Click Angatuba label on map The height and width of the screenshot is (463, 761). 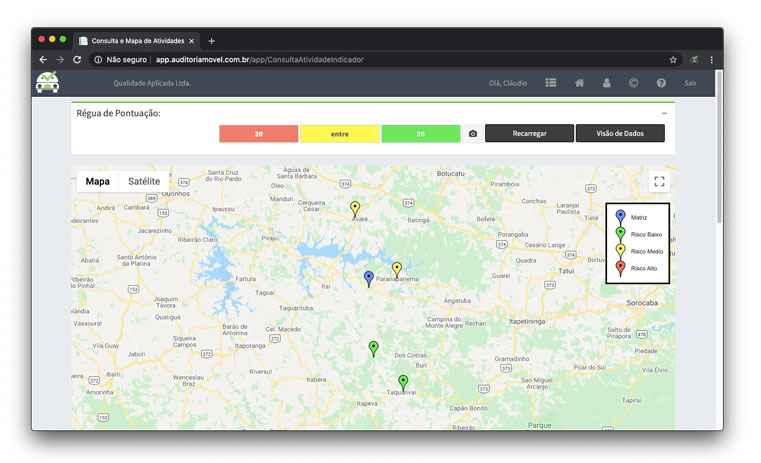click(x=457, y=301)
